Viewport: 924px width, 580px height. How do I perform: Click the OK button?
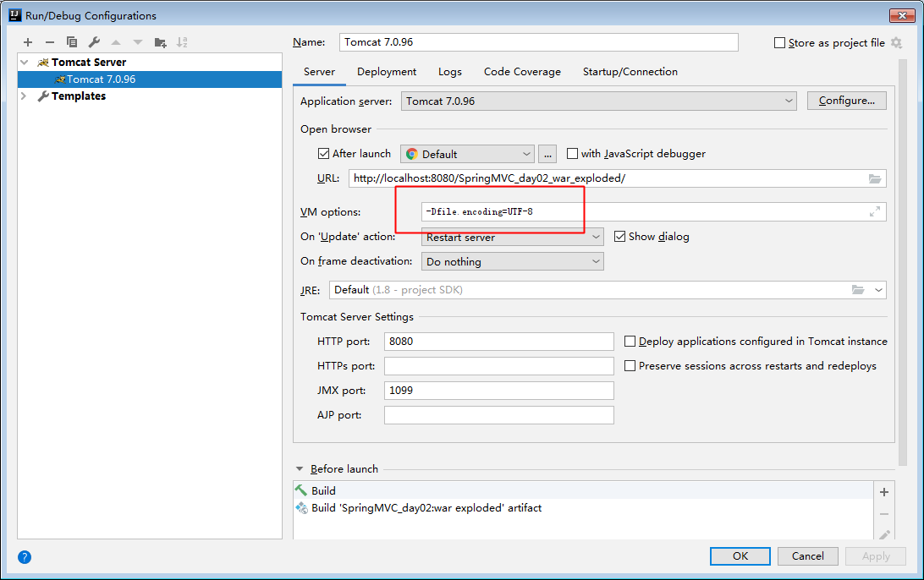pos(740,556)
